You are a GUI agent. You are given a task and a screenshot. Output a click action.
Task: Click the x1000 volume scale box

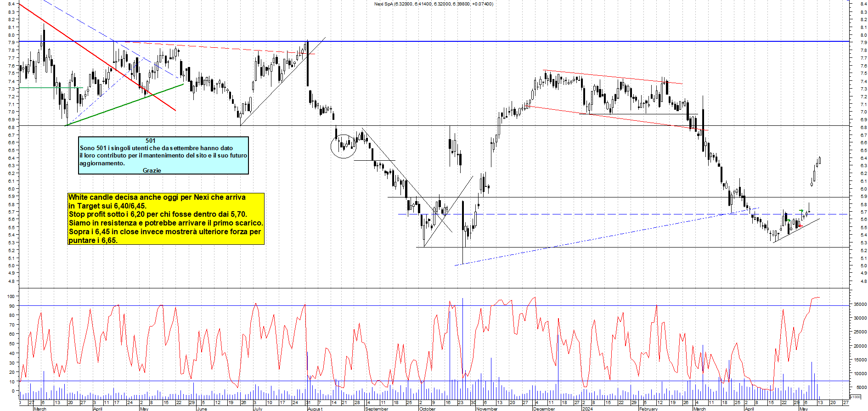856,397
